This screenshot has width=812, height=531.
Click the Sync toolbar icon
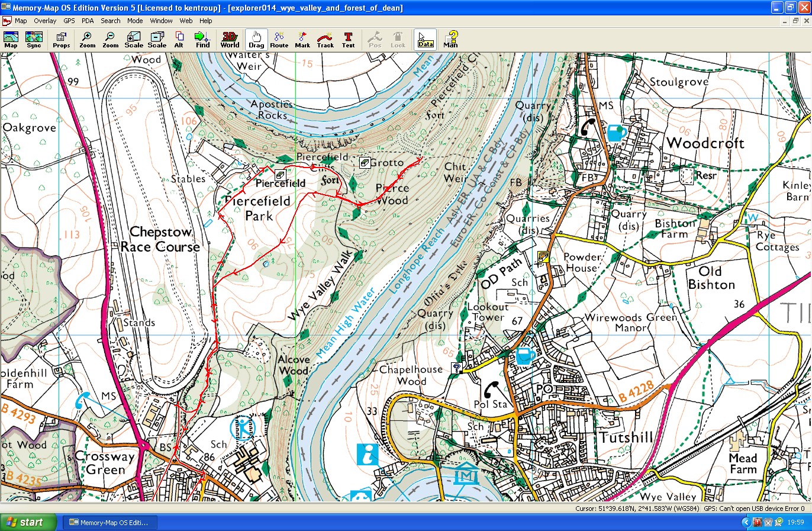pos(34,40)
